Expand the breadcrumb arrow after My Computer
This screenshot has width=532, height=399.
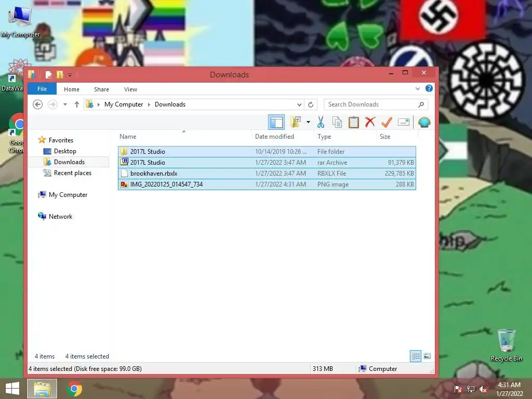click(x=149, y=104)
